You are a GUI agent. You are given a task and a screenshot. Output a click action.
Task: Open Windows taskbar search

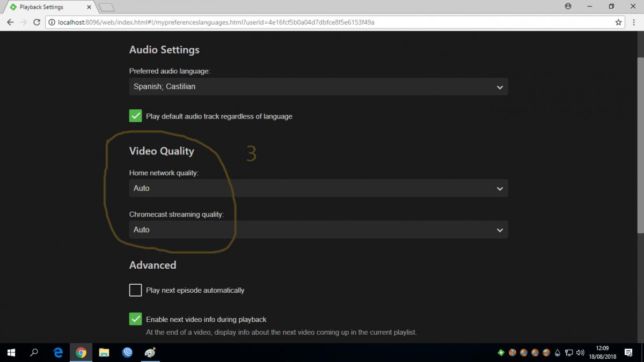(x=34, y=352)
